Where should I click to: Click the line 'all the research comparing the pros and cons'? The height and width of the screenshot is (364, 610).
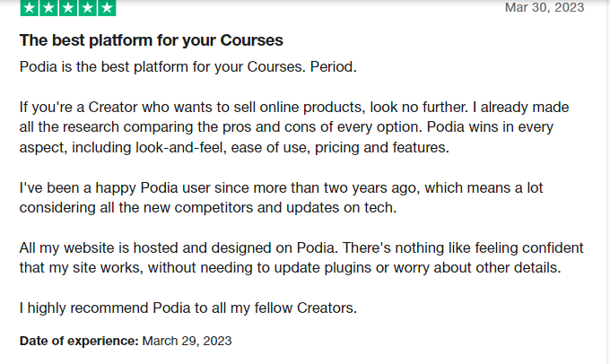(286, 127)
